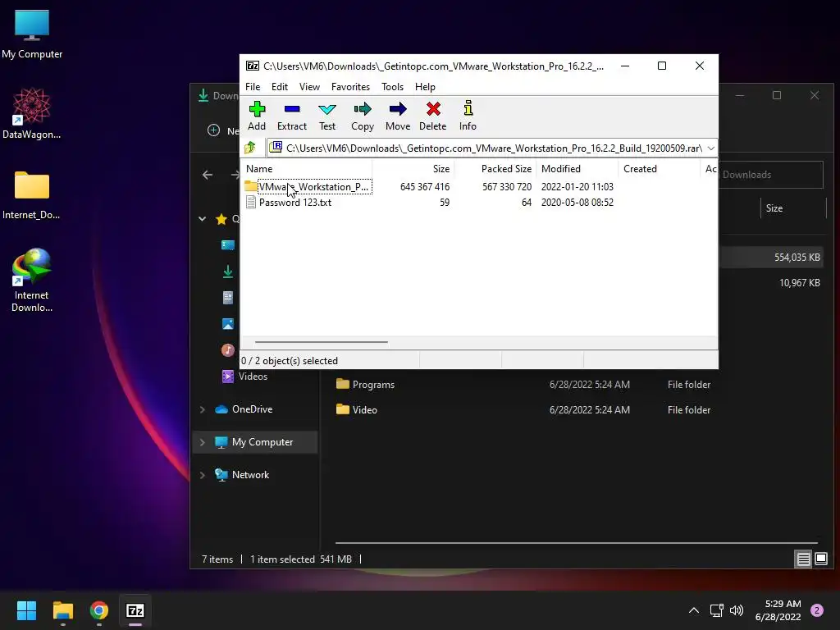
Task: Sort by the Modified column header
Action: click(x=577, y=169)
